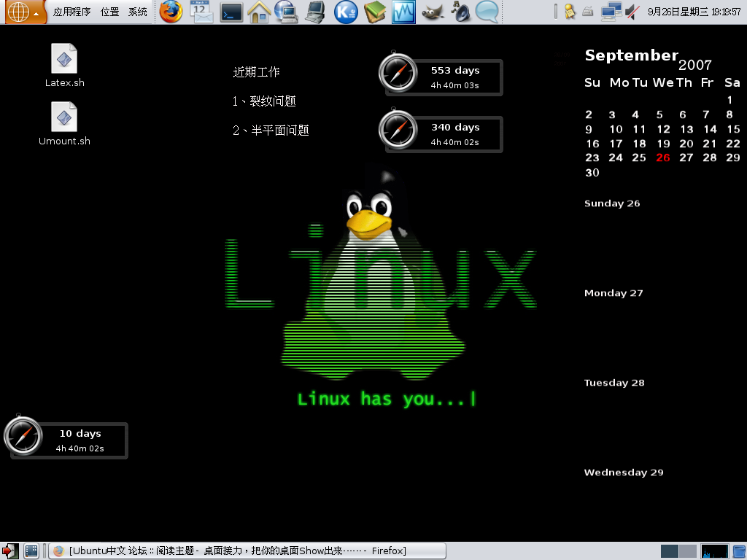Open the globe main menu launcher
This screenshot has width=747, height=560.
pyautogui.click(x=23, y=12)
